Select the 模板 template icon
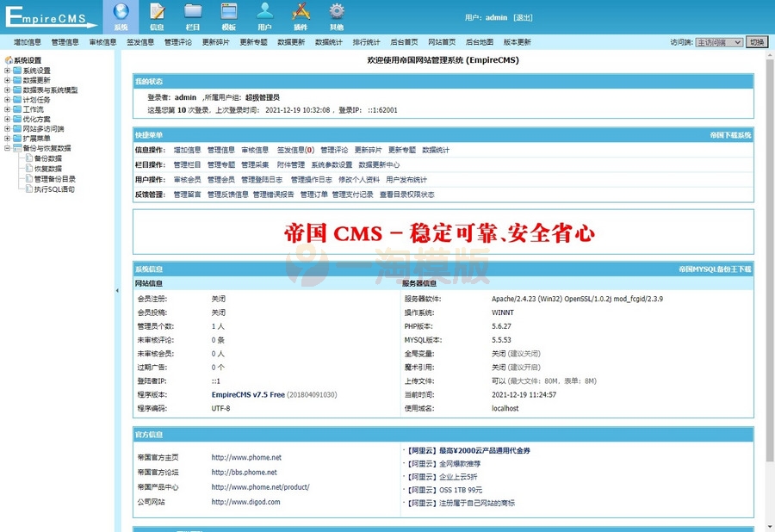The width and height of the screenshot is (775, 532). click(x=229, y=13)
